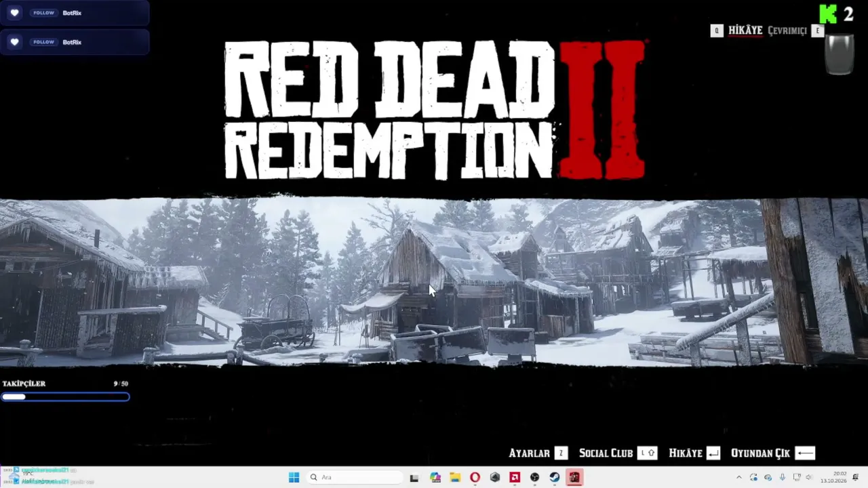Click the microphone tray icon
The image size is (868, 488).
point(783,477)
